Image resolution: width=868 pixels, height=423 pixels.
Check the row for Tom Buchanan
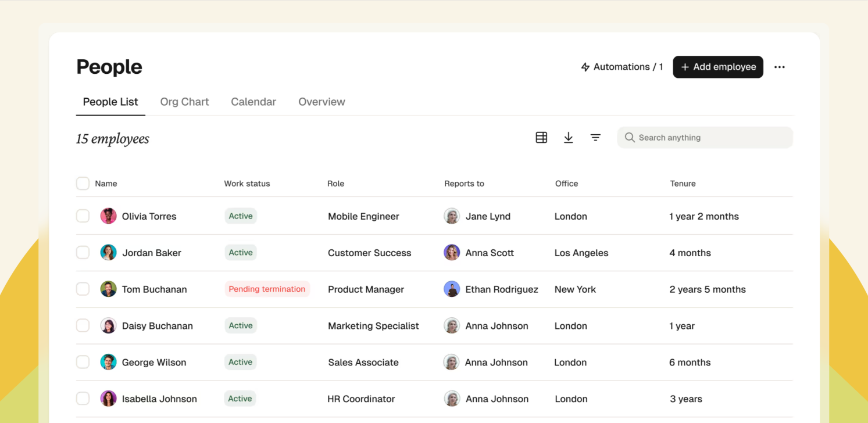coord(83,289)
